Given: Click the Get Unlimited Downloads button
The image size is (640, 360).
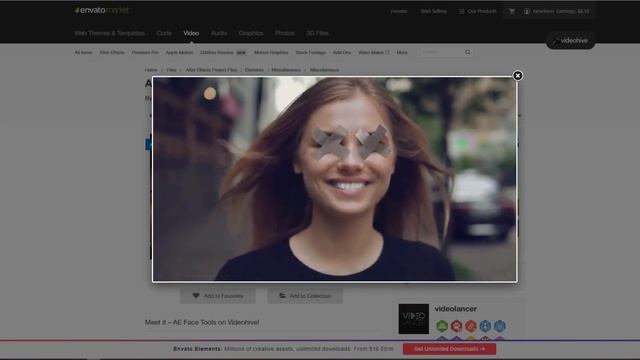Looking at the screenshot, I should (x=449, y=349).
